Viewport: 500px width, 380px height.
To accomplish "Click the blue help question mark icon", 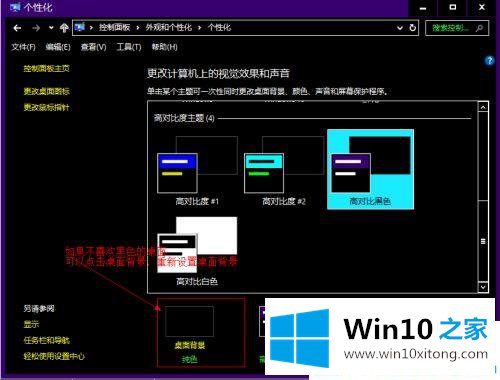I will 489,61.
